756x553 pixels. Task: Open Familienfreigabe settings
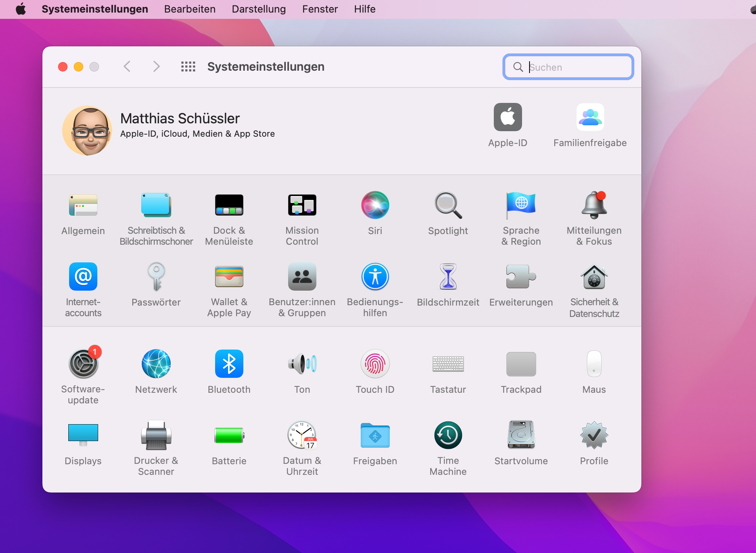click(x=590, y=117)
